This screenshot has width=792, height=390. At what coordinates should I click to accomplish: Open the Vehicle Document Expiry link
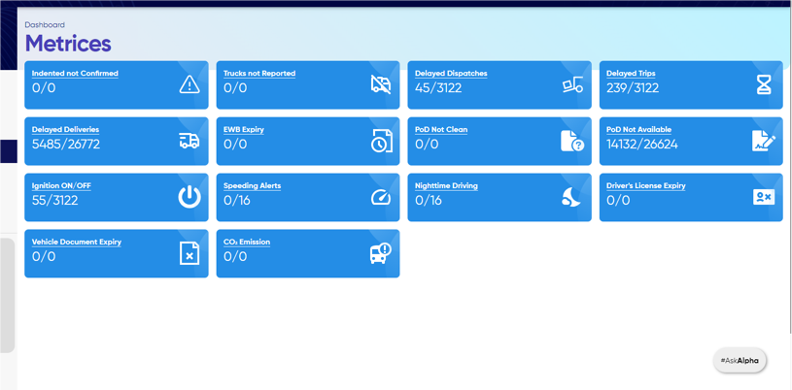pyautogui.click(x=77, y=241)
